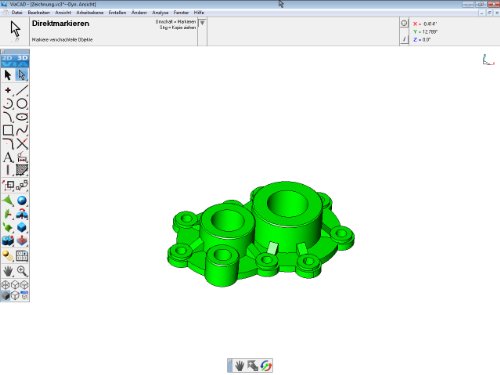This screenshot has width=500, height=375.
Task: Open the spline curve tool flyout
Action: tap(22, 130)
